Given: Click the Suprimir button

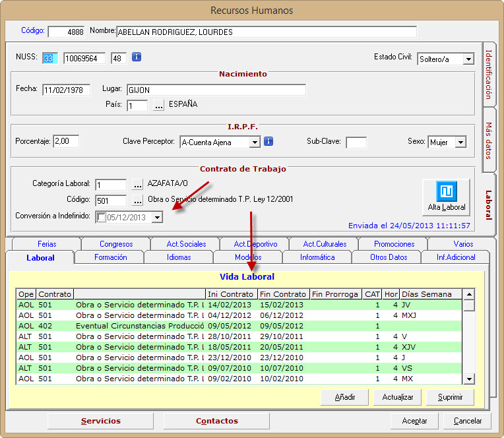Looking at the screenshot, I should pos(450,397).
